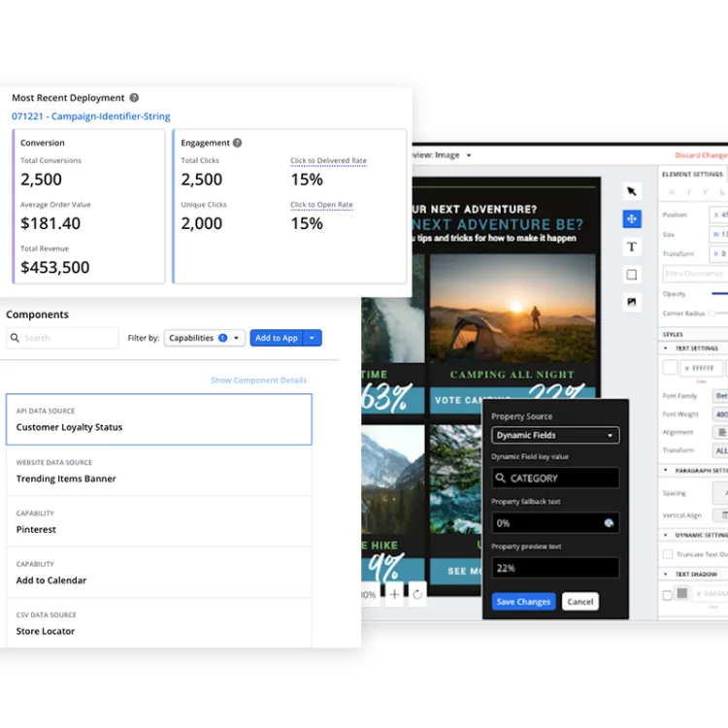Screen dimensions: 728x728
Task: Click the magnifier icon in CATEGORY field
Action: pos(500,478)
